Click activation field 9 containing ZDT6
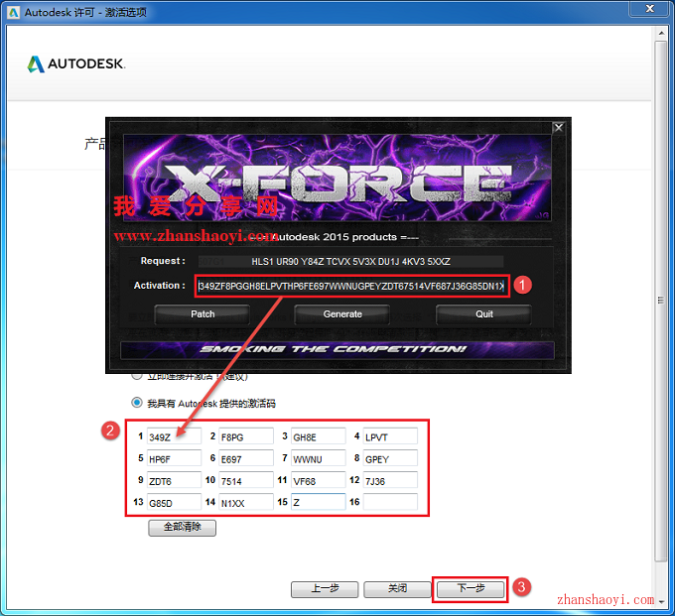Viewport: 675px width, 616px height. tap(174, 480)
